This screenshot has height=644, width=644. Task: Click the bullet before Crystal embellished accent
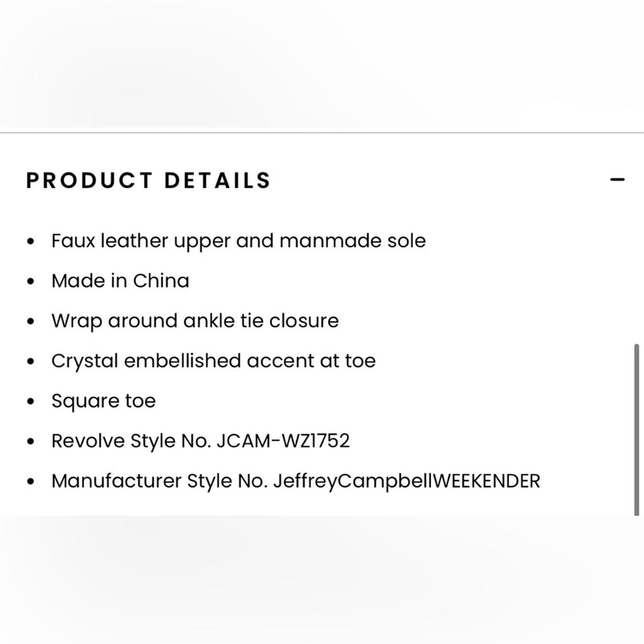[30, 362]
